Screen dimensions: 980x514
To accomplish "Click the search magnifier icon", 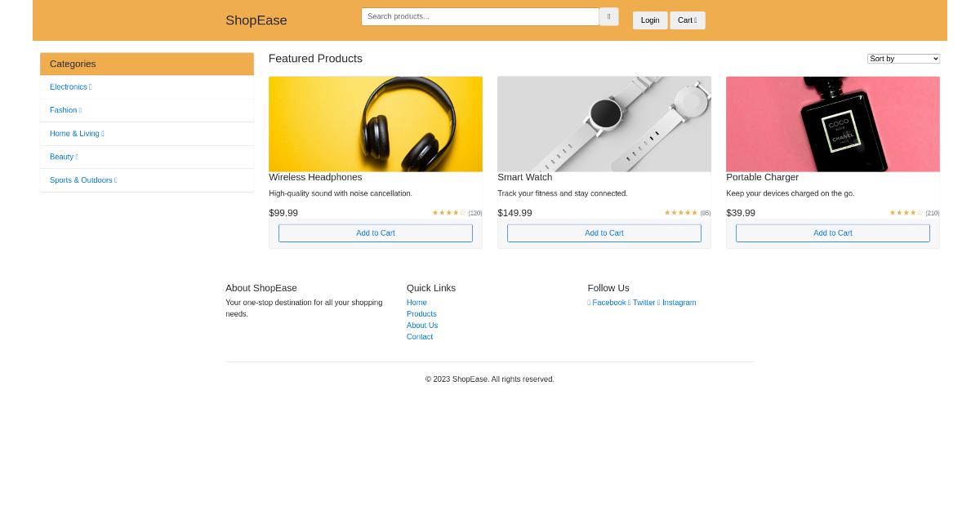I will pyautogui.click(x=608, y=16).
